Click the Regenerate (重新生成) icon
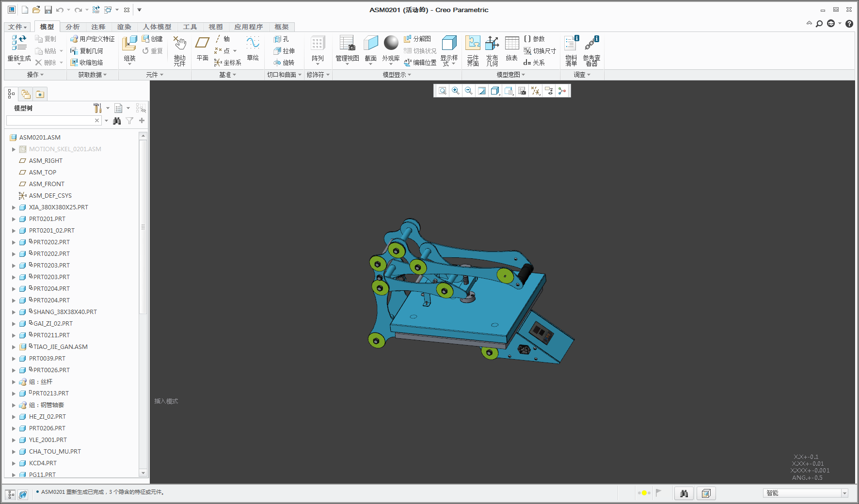The height and width of the screenshot is (504, 859). tap(19, 44)
